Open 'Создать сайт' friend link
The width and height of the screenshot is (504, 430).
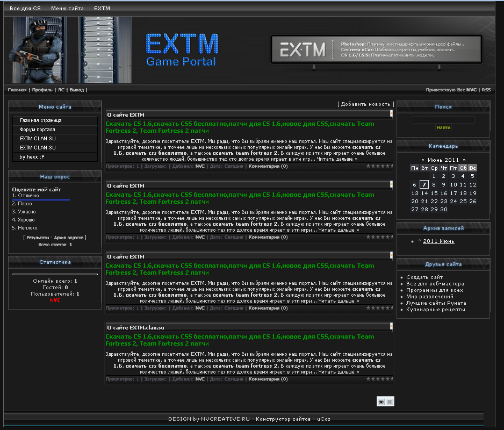[x=424, y=277]
